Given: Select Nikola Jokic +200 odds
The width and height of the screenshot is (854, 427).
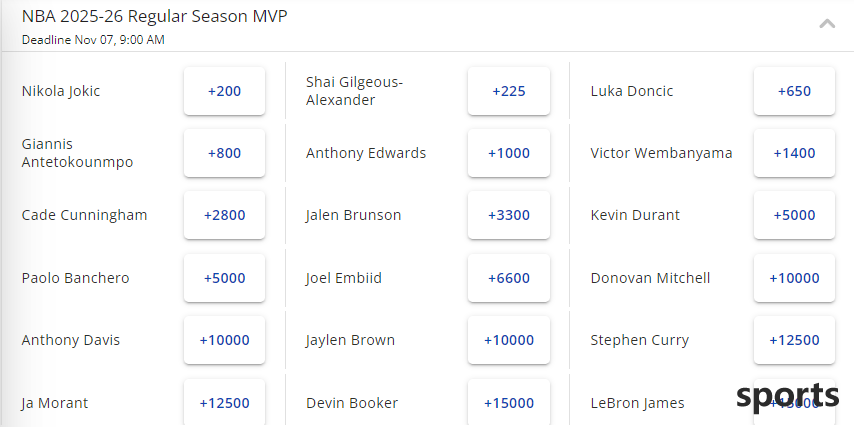Looking at the screenshot, I should 224,91.
